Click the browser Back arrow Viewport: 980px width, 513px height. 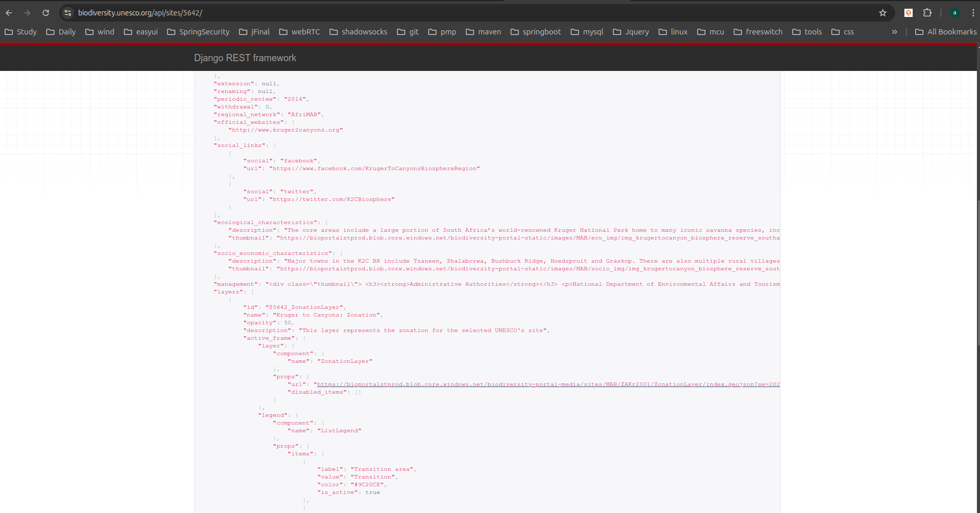point(9,13)
